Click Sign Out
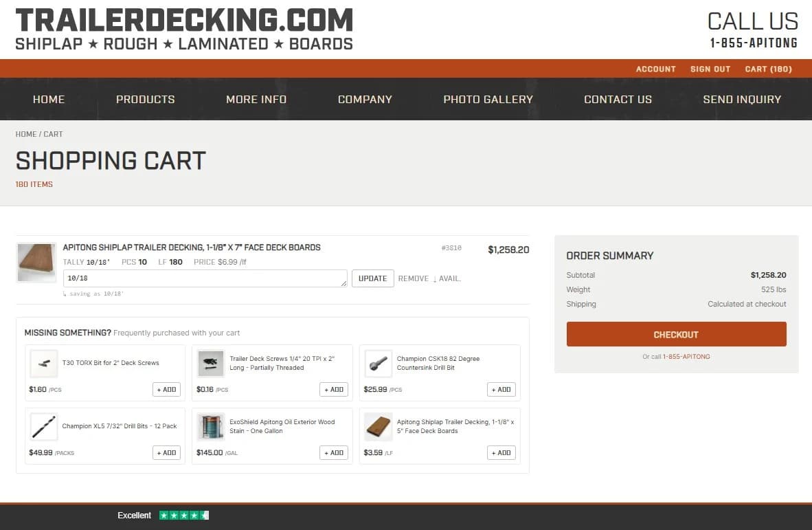 tap(710, 69)
